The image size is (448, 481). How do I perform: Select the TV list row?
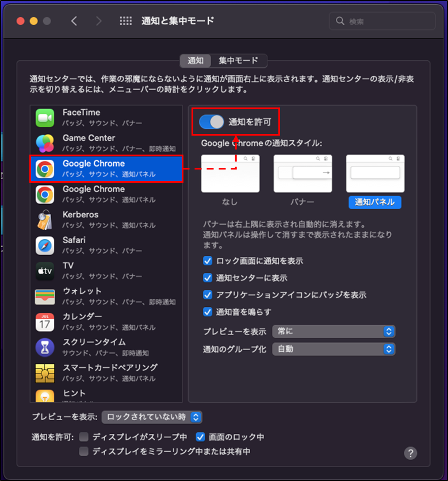click(106, 271)
